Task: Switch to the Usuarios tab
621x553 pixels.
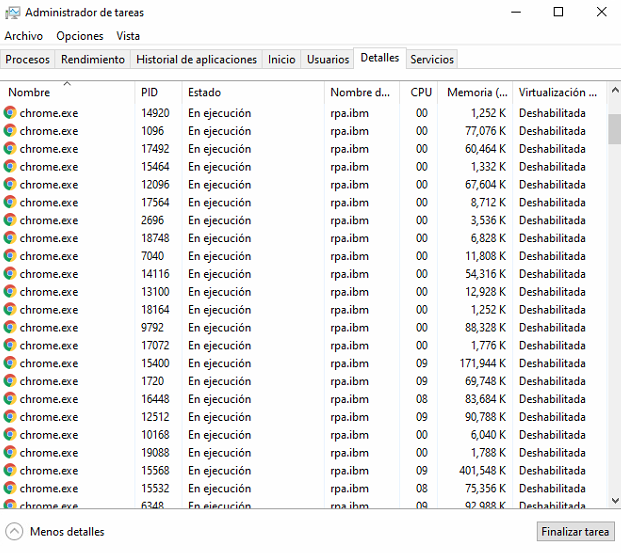Action: 328,59
